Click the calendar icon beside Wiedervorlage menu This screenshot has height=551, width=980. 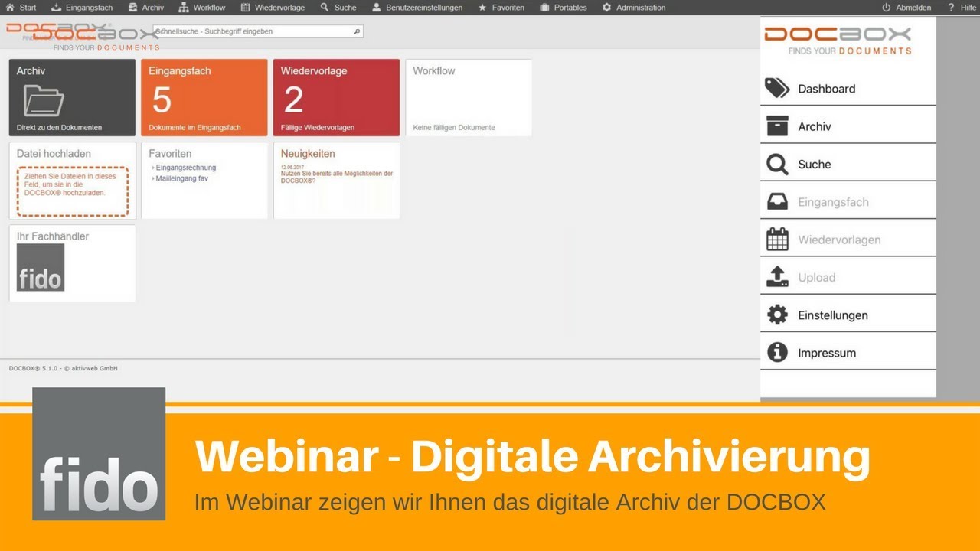(x=245, y=7)
